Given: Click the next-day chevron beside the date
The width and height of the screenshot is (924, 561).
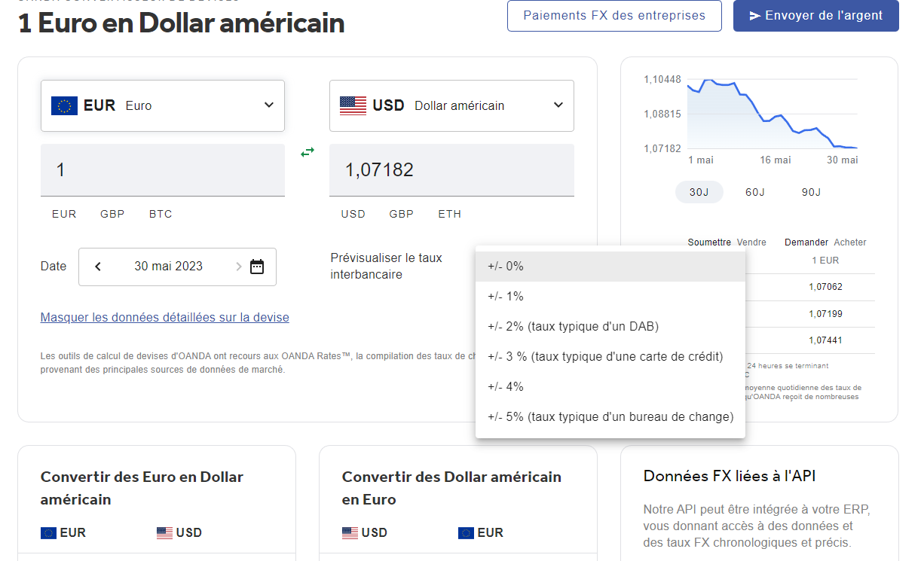Looking at the screenshot, I should (240, 267).
